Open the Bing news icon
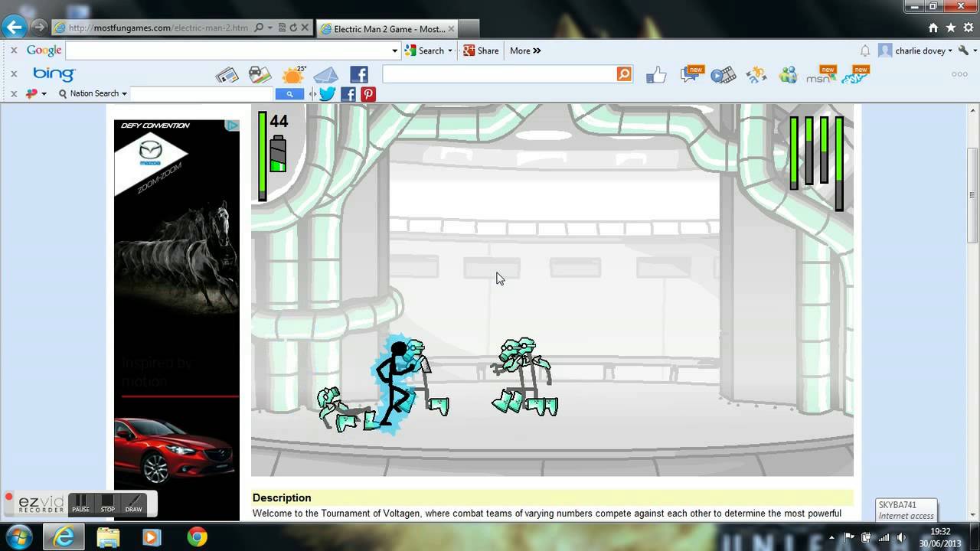The height and width of the screenshot is (551, 980). (x=227, y=75)
